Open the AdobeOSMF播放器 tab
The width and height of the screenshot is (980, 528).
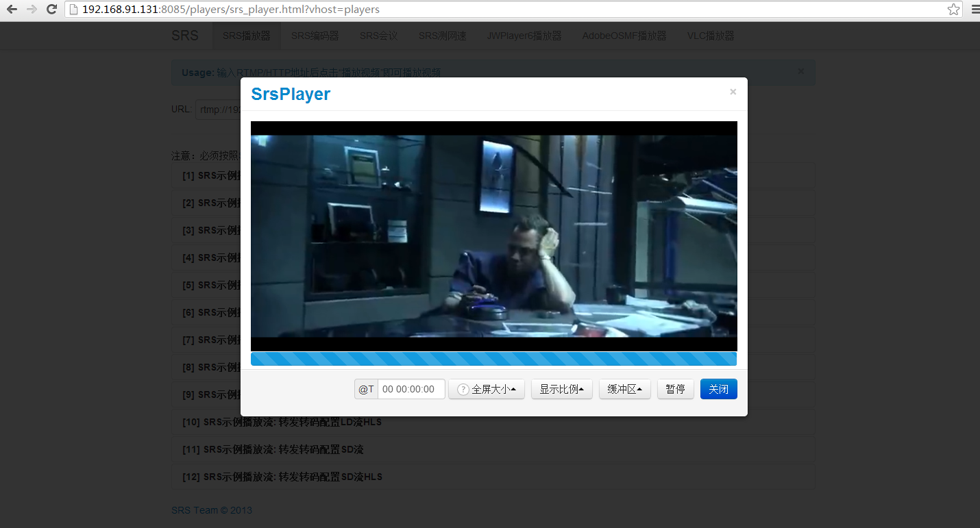[x=624, y=36]
